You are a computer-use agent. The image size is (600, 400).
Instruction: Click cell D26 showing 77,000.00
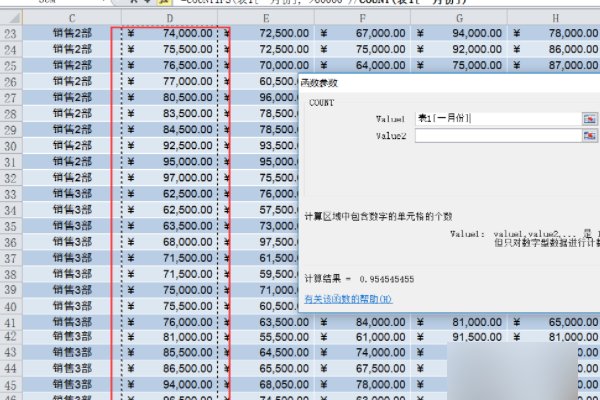170,82
